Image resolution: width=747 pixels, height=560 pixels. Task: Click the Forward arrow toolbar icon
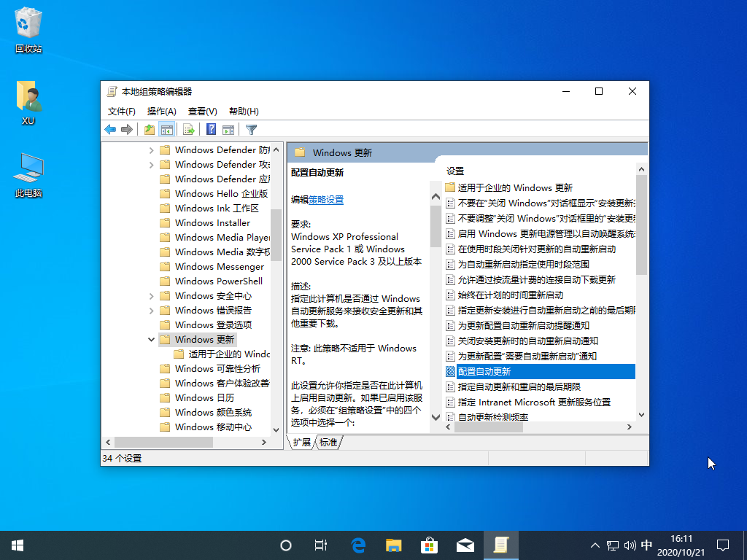pyautogui.click(x=126, y=130)
